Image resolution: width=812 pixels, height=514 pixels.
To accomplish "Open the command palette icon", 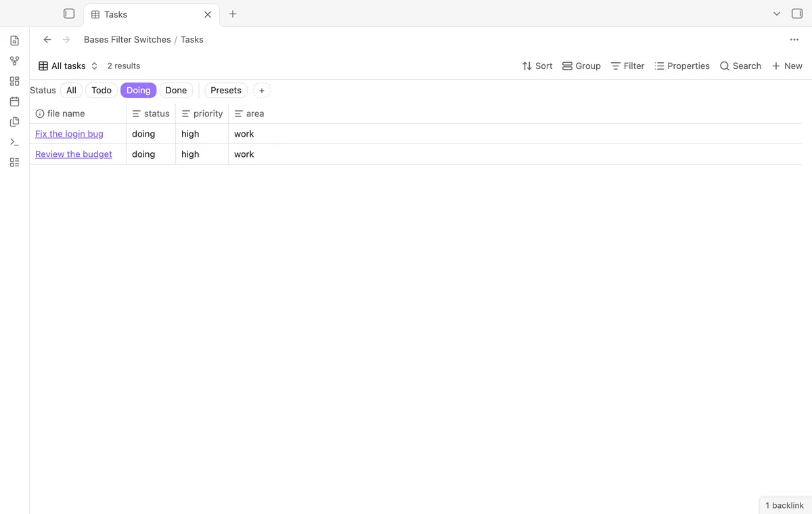I will click(14, 142).
